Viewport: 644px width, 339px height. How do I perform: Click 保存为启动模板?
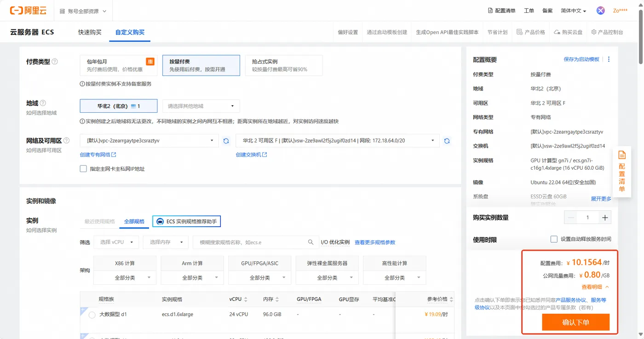(x=581, y=59)
